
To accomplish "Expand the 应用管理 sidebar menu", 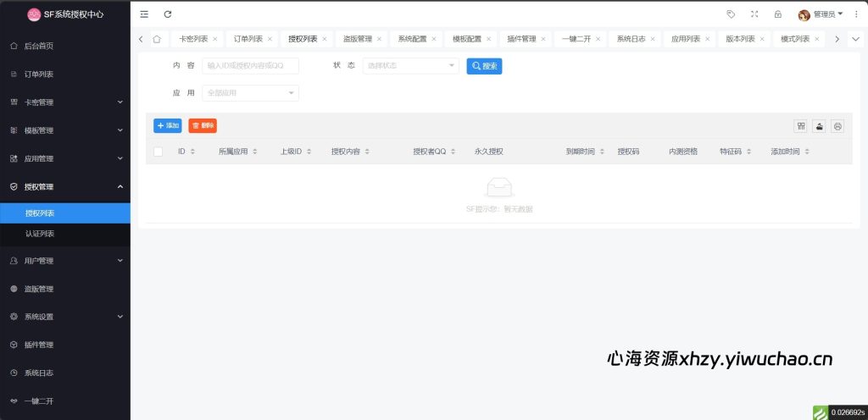I will click(x=65, y=158).
